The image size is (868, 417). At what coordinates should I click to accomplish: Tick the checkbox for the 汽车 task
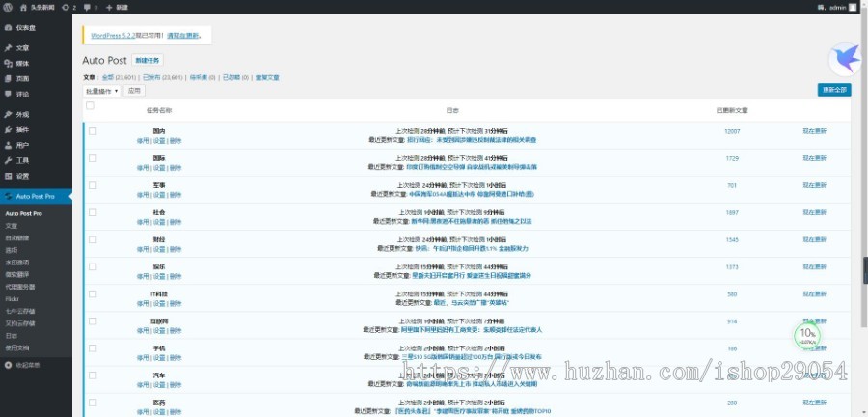pyautogui.click(x=93, y=375)
